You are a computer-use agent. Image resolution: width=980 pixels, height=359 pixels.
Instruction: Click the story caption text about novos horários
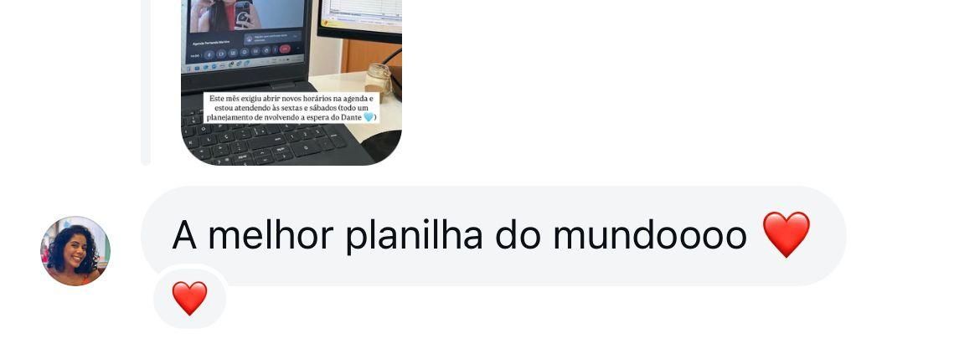point(291,107)
